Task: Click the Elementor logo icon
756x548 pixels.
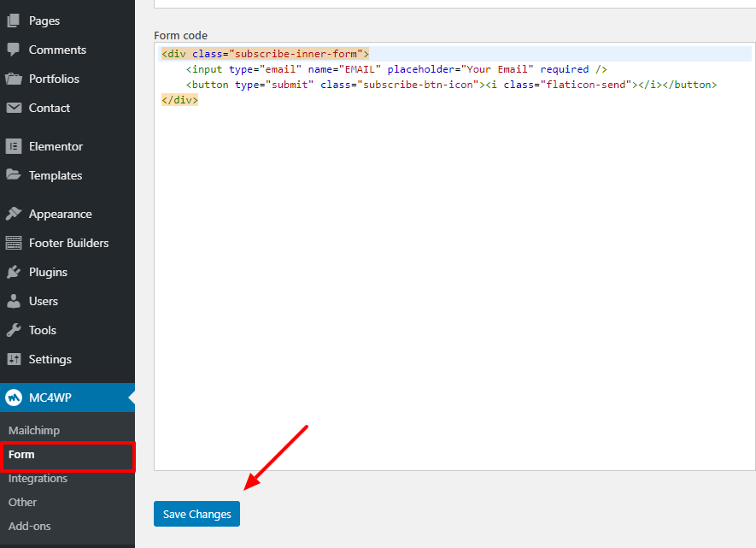Action: pyautogui.click(x=14, y=146)
